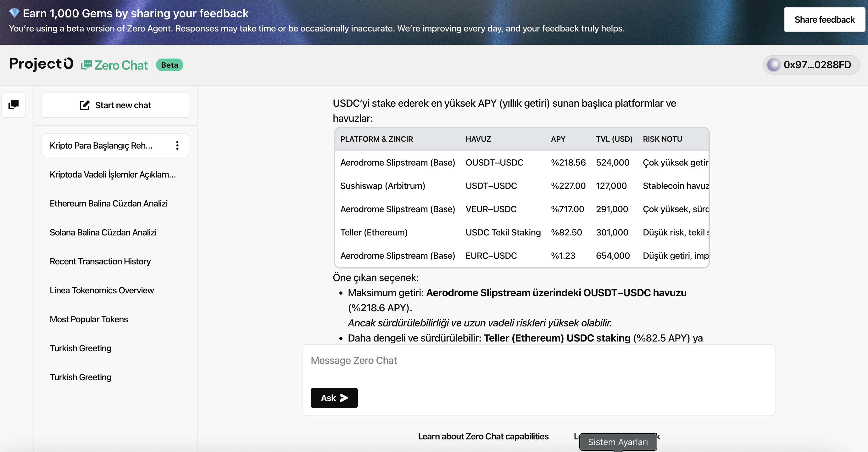The height and width of the screenshot is (452, 868).
Task: Open options menu for Kripto Para Başlangıç chat
Action: tap(177, 145)
